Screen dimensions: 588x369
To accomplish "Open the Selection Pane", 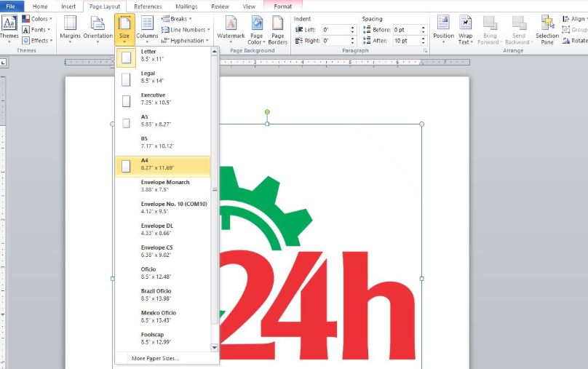I will click(x=547, y=30).
